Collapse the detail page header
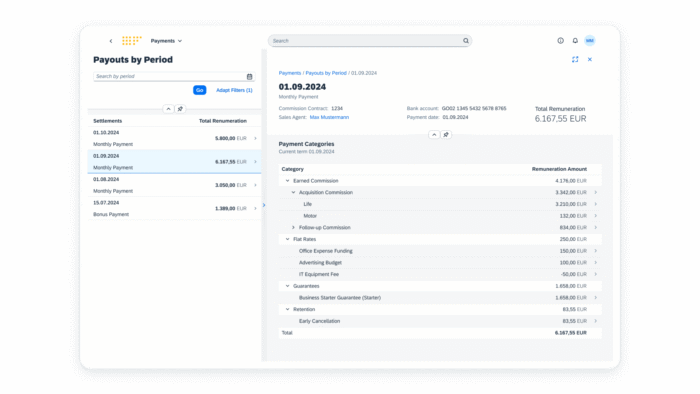 pos(434,135)
